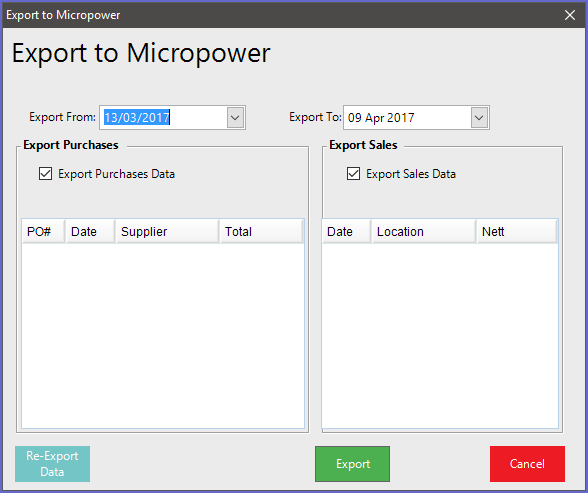Click the red Cancel button
The width and height of the screenshot is (588, 493).
[x=527, y=464]
